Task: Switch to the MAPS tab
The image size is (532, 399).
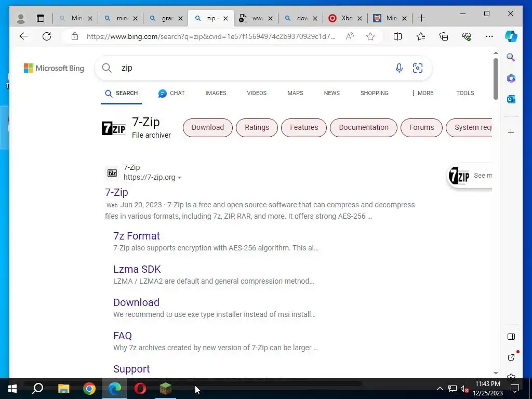Action: [295, 93]
